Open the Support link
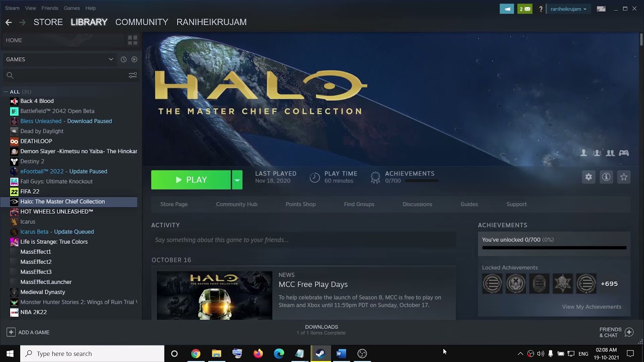This screenshot has width=644, height=362. [517, 204]
